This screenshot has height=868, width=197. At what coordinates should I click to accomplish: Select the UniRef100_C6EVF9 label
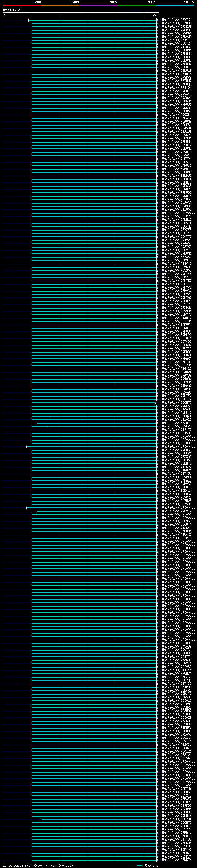coord(176,250)
